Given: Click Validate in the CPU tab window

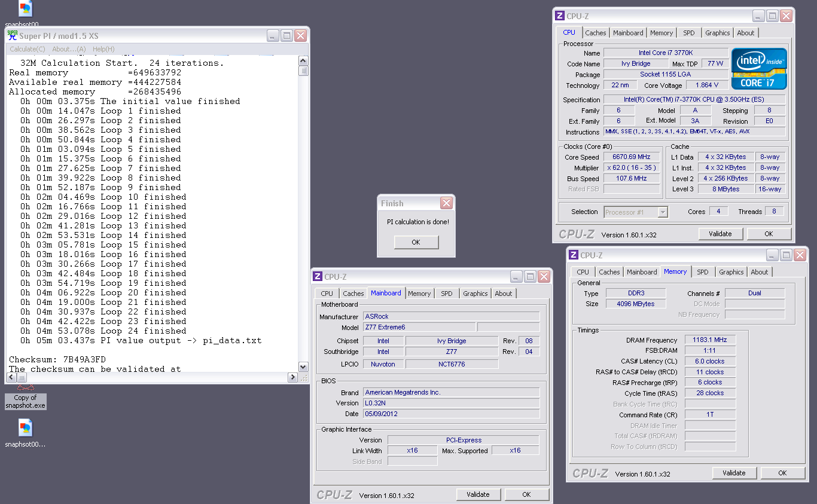Looking at the screenshot, I should pyautogui.click(x=721, y=234).
